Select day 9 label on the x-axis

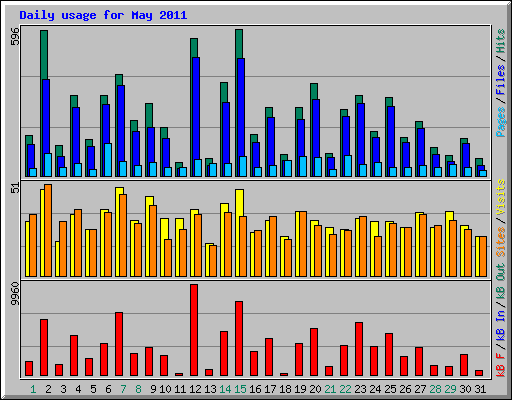(x=153, y=389)
